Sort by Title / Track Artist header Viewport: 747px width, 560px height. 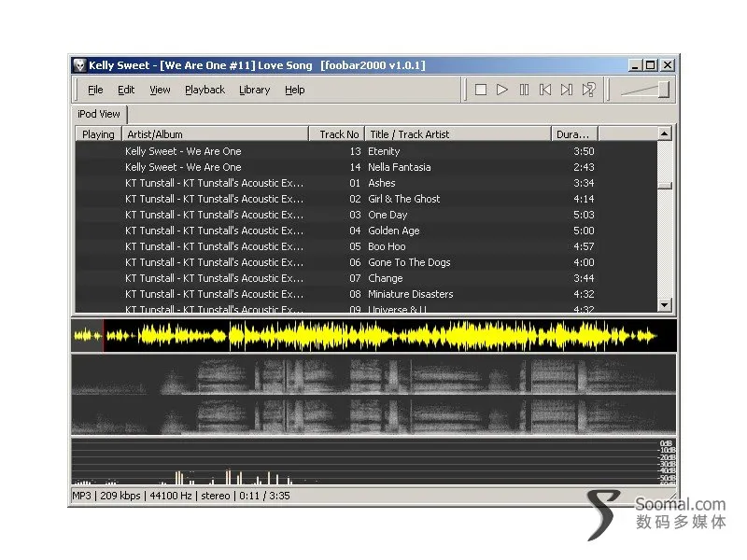(x=458, y=134)
